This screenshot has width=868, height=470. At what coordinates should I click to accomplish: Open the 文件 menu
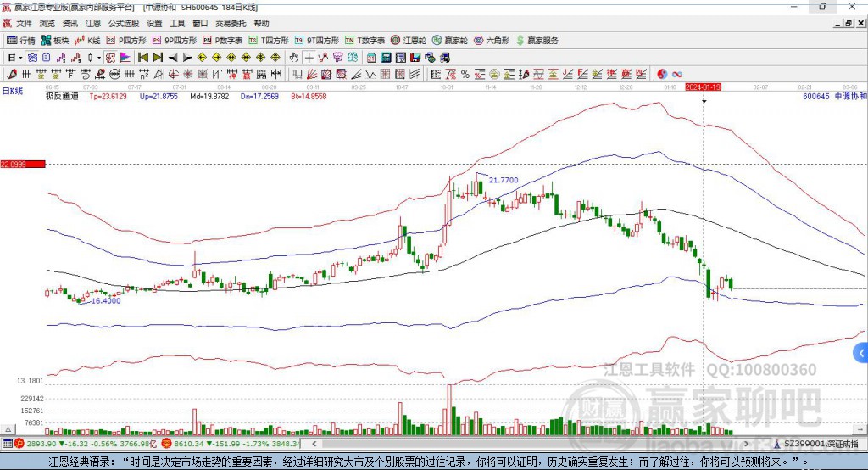(x=24, y=23)
